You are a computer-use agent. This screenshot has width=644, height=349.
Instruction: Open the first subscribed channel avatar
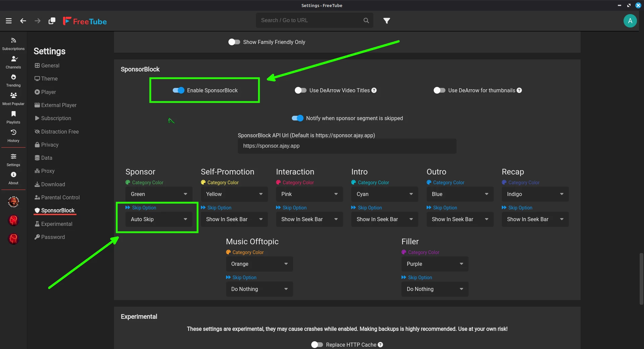[x=13, y=202]
